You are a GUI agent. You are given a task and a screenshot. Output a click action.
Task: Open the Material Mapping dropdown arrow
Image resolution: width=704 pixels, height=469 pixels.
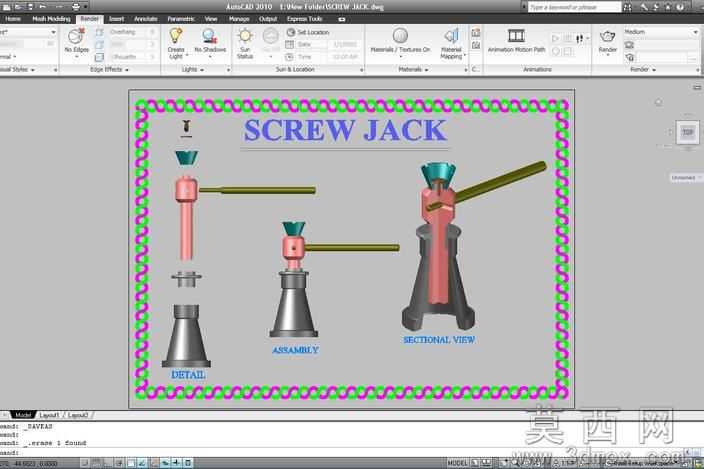pyautogui.click(x=465, y=56)
